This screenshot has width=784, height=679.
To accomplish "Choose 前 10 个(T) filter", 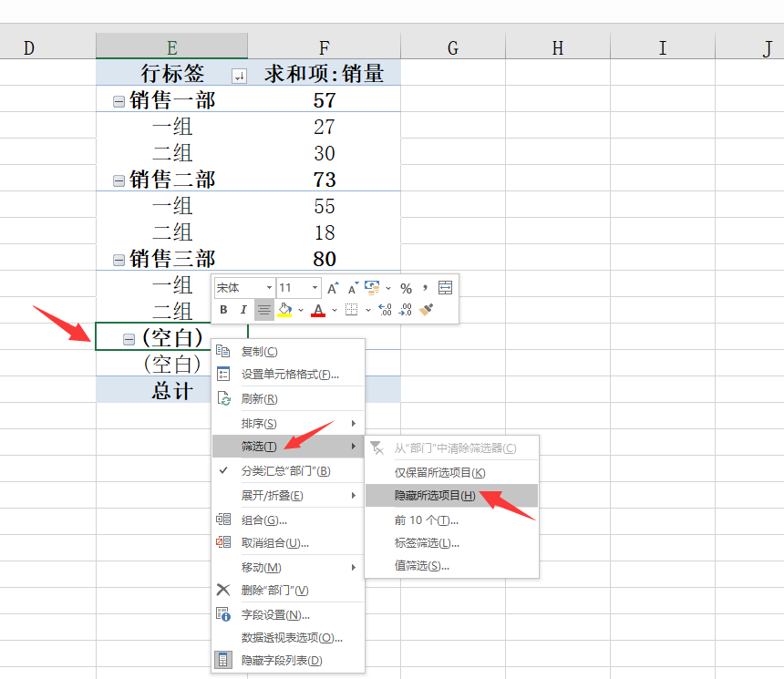I will tap(451, 520).
